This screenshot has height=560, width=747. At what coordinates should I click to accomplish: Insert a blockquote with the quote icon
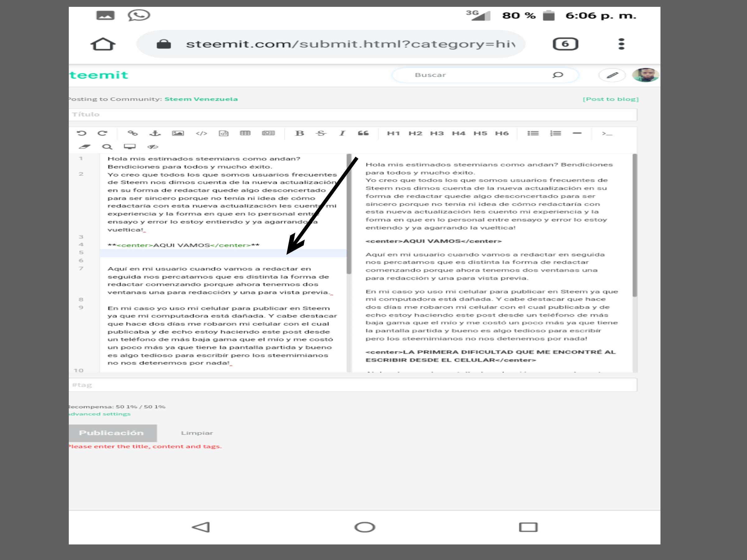pyautogui.click(x=363, y=133)
